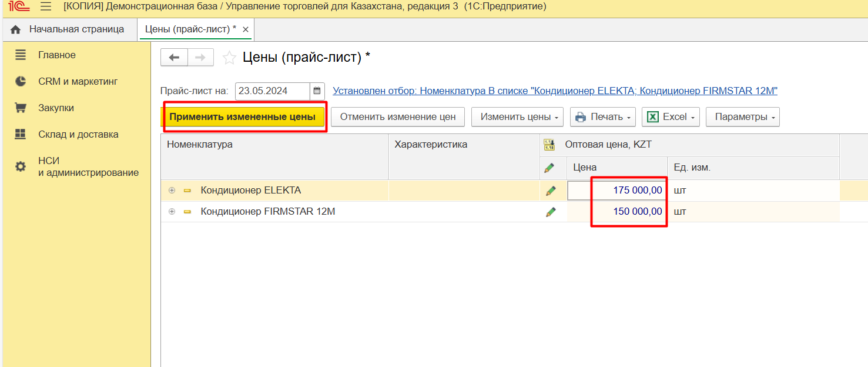Click pencil icon in Кондиционер ELEKTA row

551,191
